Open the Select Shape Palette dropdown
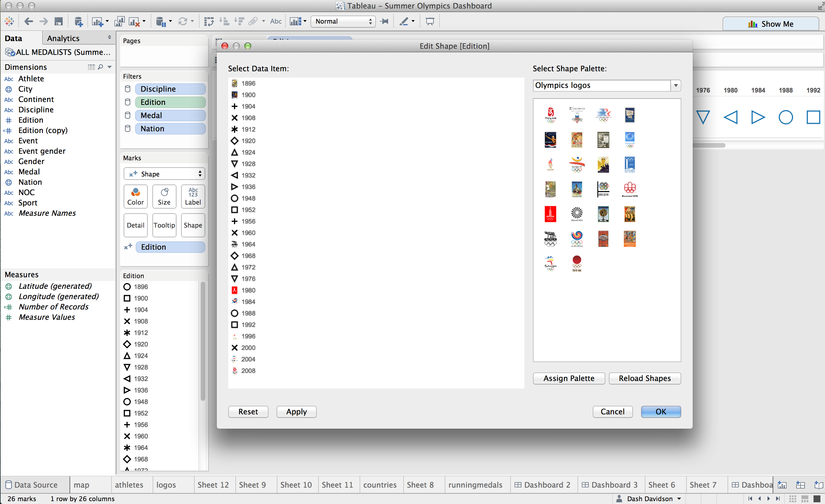Viewport: 825px width, 504px height. [x=676, y=85]
